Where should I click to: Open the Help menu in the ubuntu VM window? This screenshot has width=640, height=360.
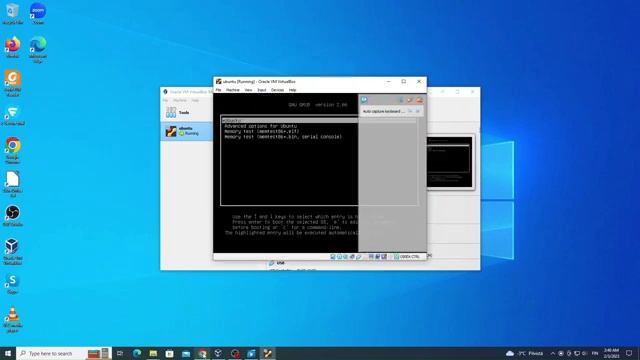click(293, 90)
